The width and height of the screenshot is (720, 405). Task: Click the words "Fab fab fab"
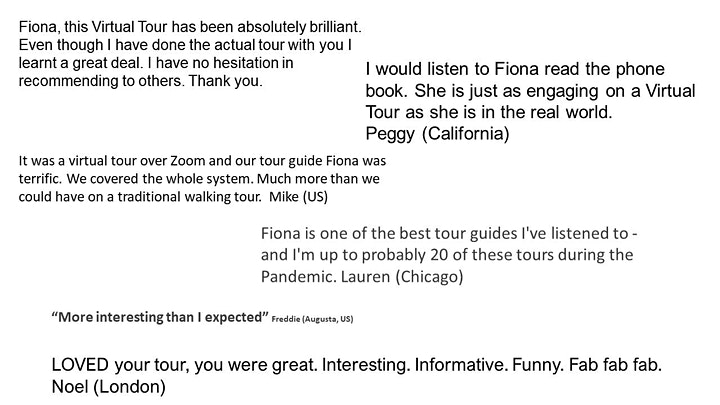coord(615,365)
